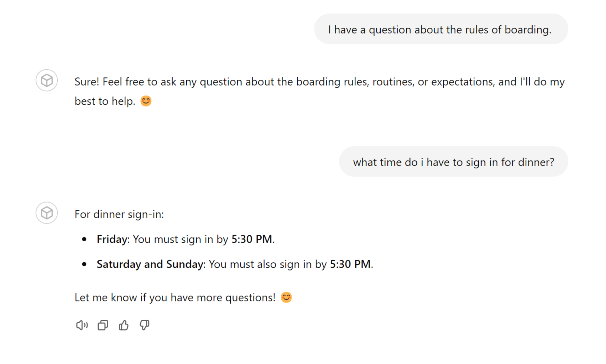The height and width of the screenshot is (364, 606).
Task: Select the 'sign in for dinner?' user message
Action: pos(453,162)
